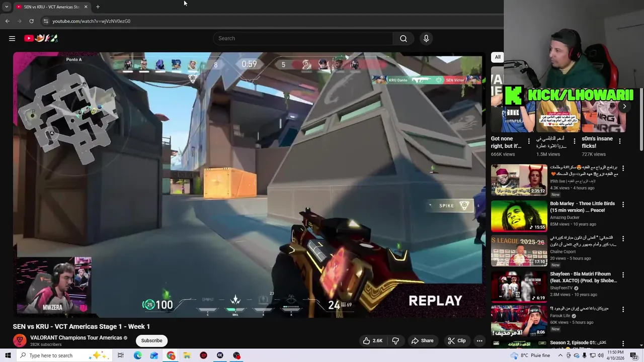This screenshot has width=644, height=362.
Task: View site information icon in address bar
Action: (45, 21)
